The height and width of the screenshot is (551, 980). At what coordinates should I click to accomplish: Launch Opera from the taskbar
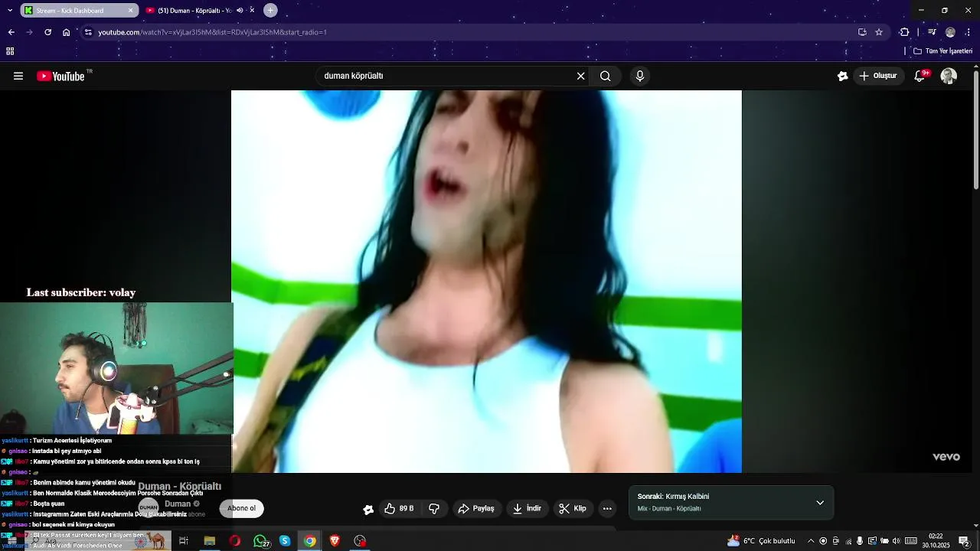tap(234, 541)
